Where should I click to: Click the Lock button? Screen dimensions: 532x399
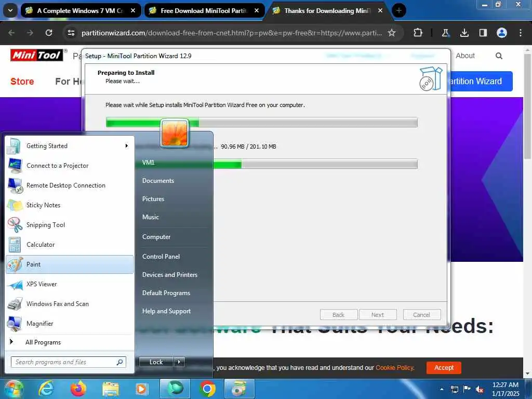156,362
